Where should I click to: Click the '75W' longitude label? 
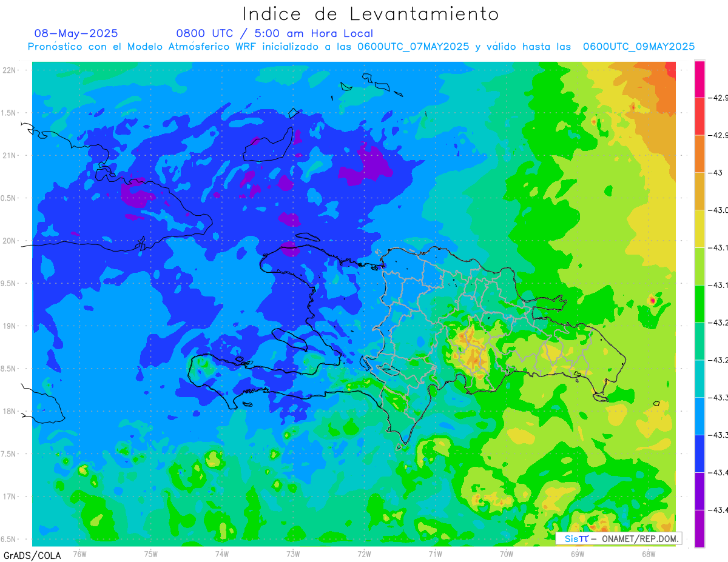(151, 554)
